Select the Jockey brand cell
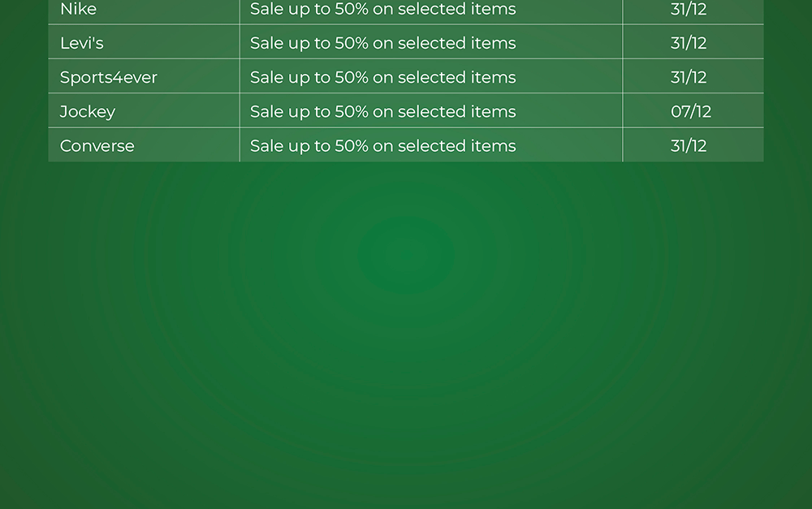The height and width of the screenshot is (509, 812). coord(88,111)
